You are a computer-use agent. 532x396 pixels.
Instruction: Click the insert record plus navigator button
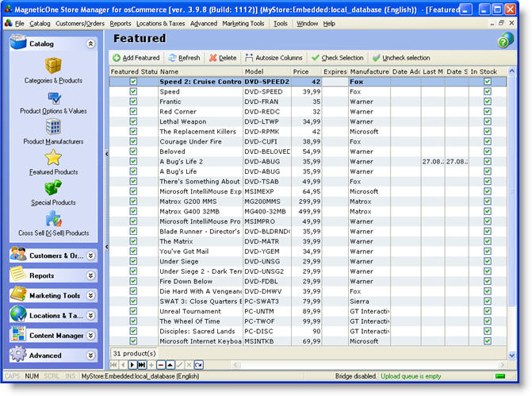pos(151,365)
